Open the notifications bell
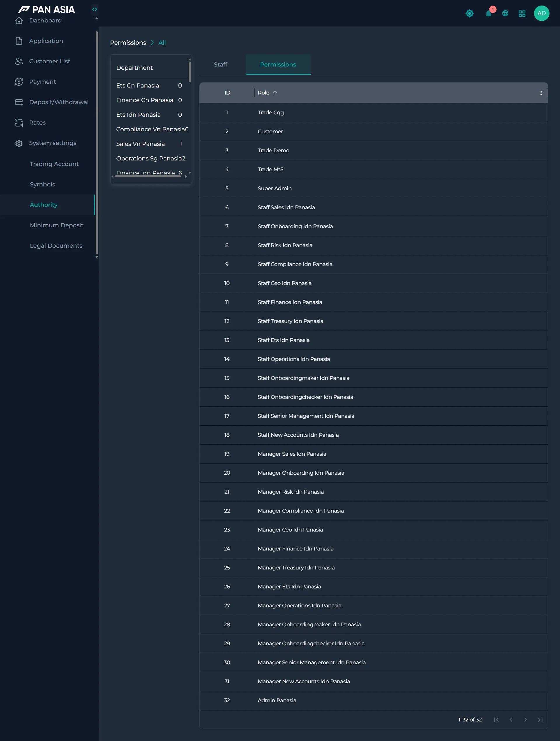 point(489,13)
